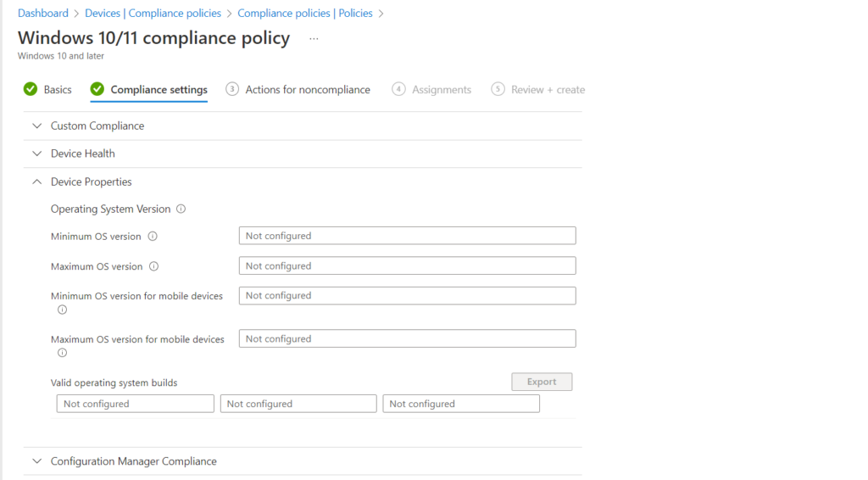The height and width of the screenshot is (480, 868).
Task: Click info icon next to Maximum OS version
Action: coord(154,266)
